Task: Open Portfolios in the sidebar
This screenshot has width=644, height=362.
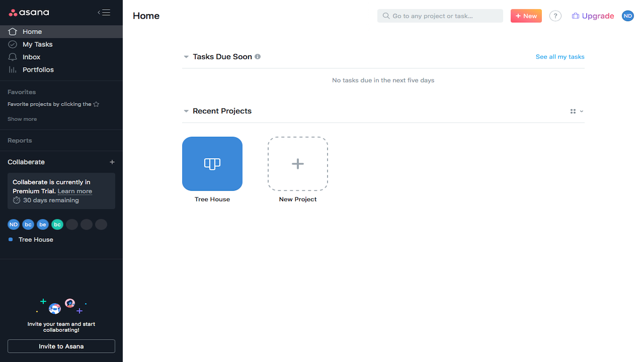Action: coord(61,69)
